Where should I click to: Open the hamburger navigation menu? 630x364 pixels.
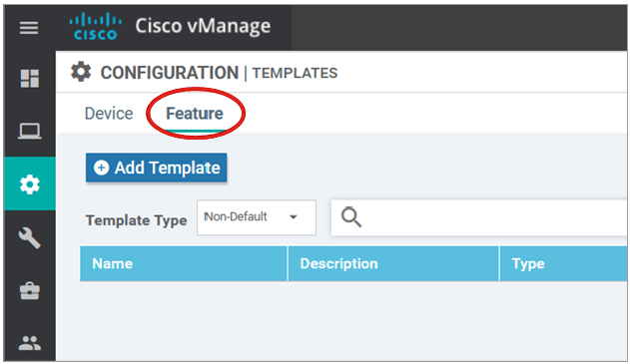point(29,28)
